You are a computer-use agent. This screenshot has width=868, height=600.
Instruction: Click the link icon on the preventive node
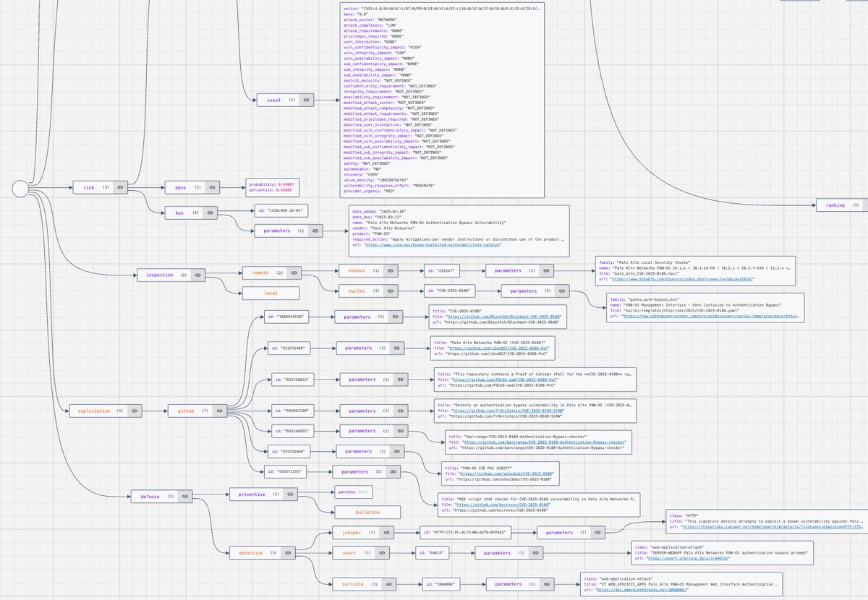tap(290, 494)
